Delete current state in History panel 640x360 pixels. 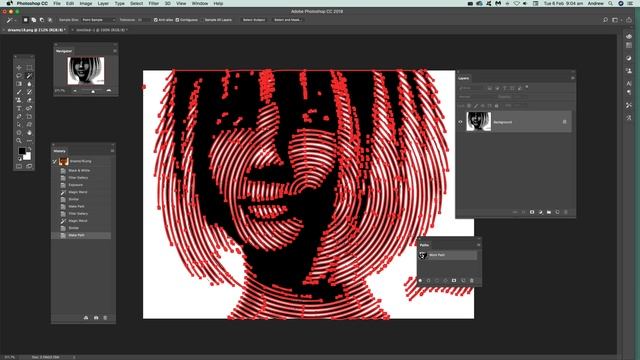[x=105, y=318]
